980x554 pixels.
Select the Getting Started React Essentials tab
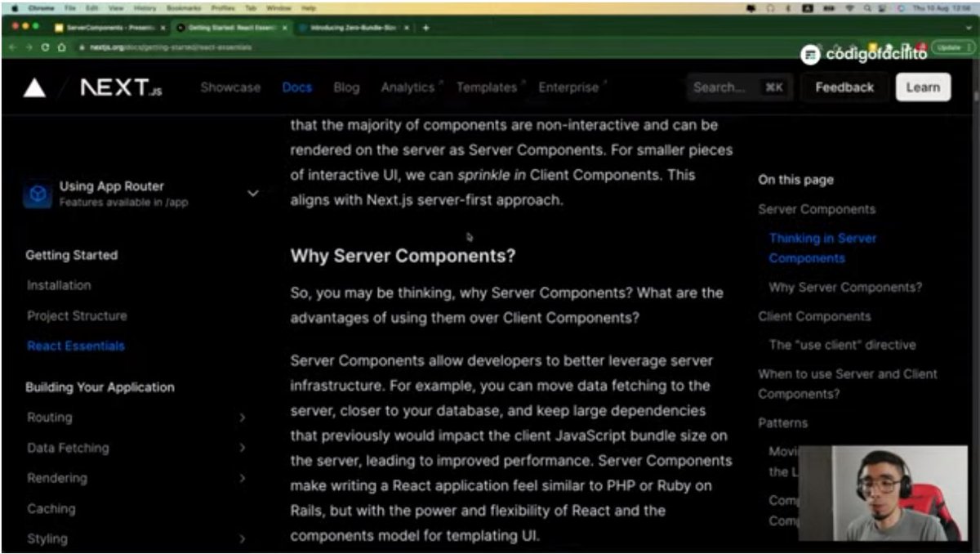coord(231,27)
